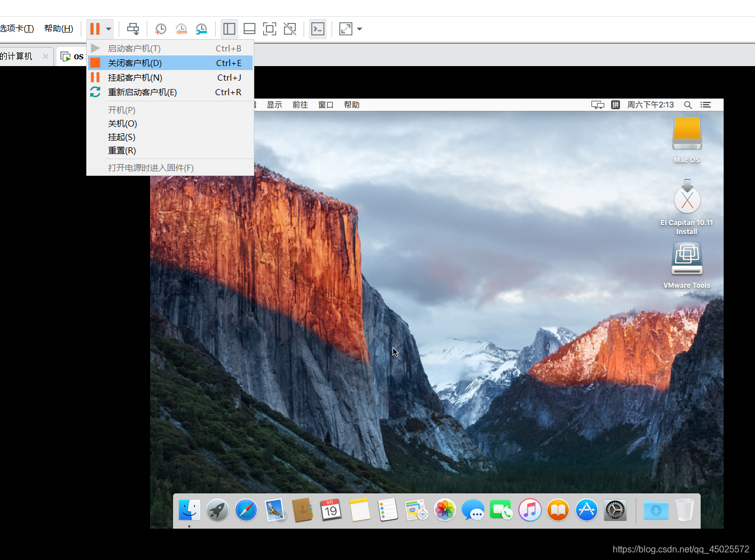Toggle the library sidebar view icon
The image size is (755, 560).
point(229,29)
